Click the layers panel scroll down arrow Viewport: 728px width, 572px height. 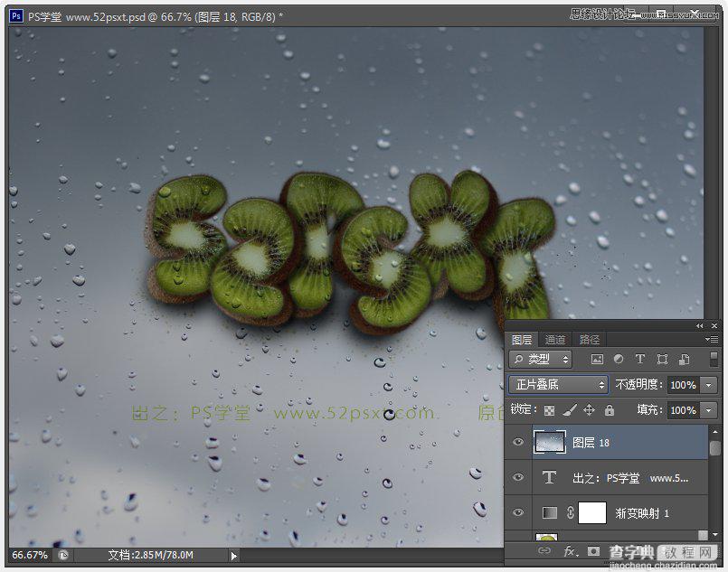(x=715, y=534)
